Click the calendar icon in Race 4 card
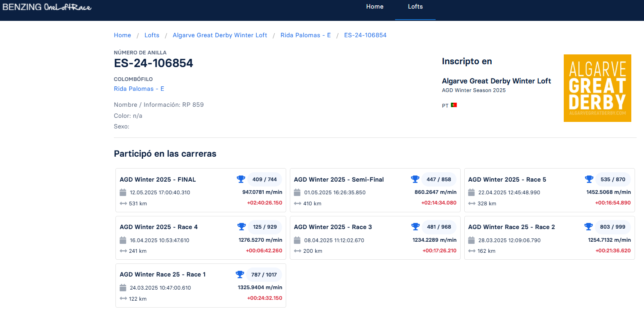Viewport: 644px width, 317px height. coord(123,240)
